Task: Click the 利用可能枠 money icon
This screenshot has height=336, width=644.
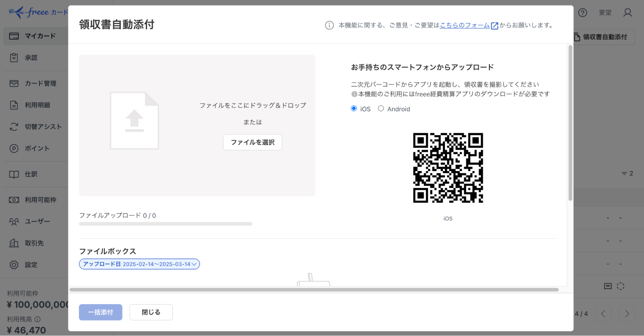Action: point(14,200)
